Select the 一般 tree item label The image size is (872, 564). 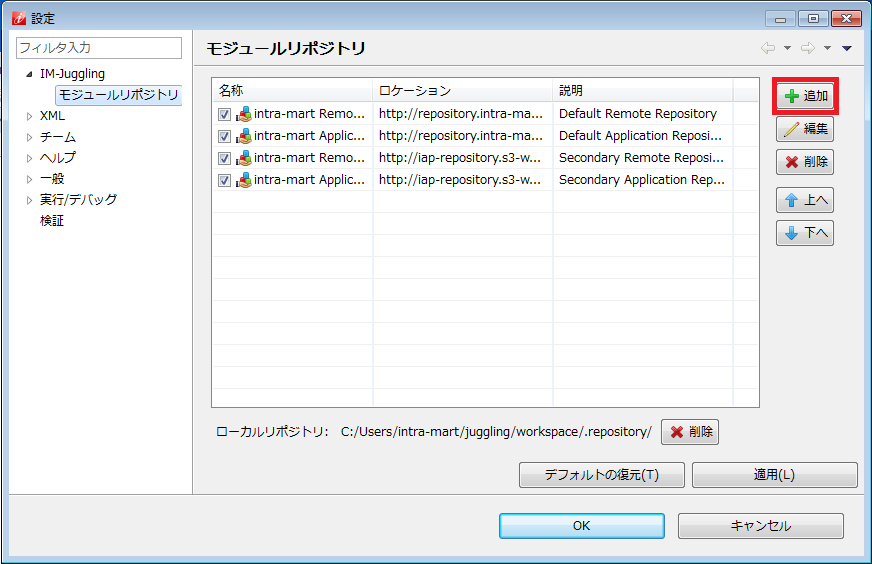click(52, 179)
